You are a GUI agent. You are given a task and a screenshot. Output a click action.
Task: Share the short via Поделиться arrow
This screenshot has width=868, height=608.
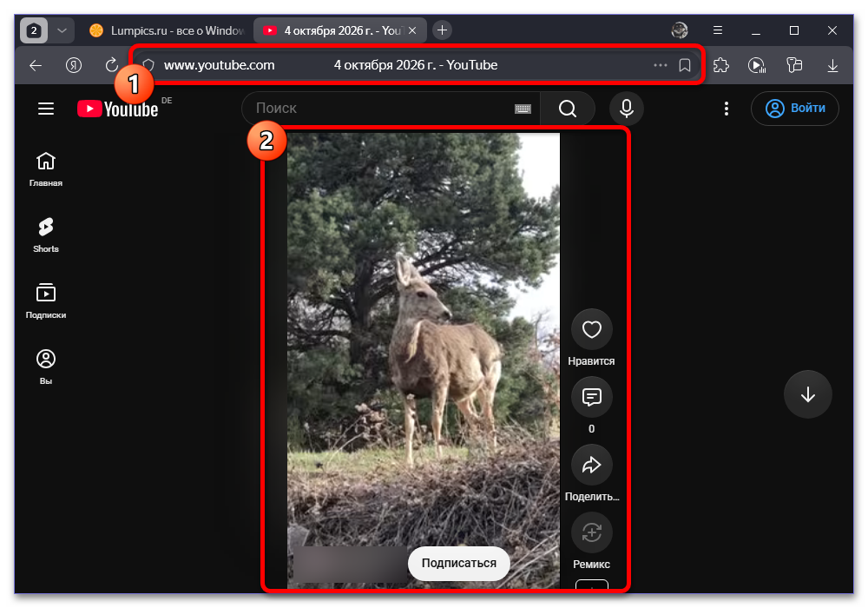click(591, 466)
